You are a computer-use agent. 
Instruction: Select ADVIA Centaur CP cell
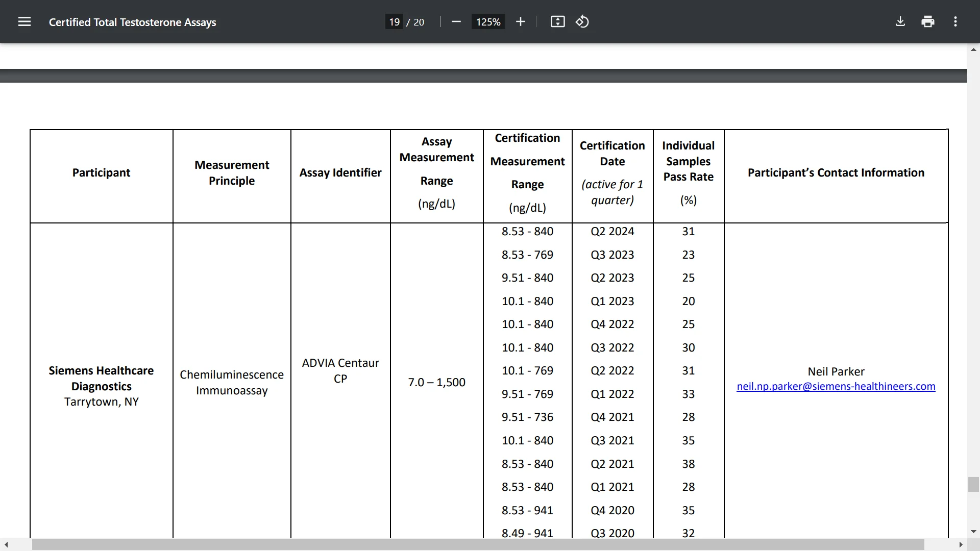(340, 370)
